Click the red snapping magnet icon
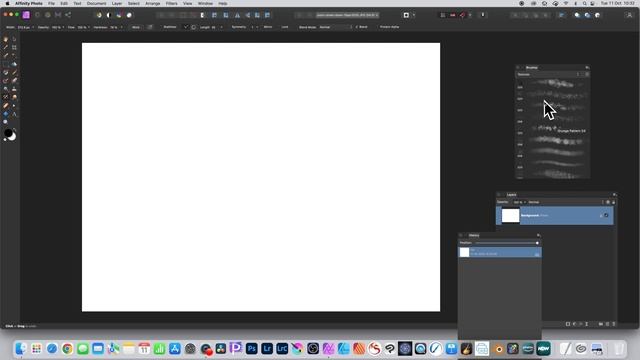640x360 pixels. tap(462, 15)
